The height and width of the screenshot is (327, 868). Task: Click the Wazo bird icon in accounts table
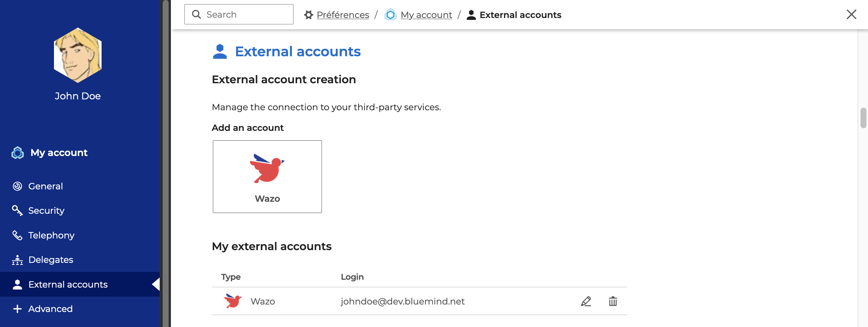tap(233, 301)
